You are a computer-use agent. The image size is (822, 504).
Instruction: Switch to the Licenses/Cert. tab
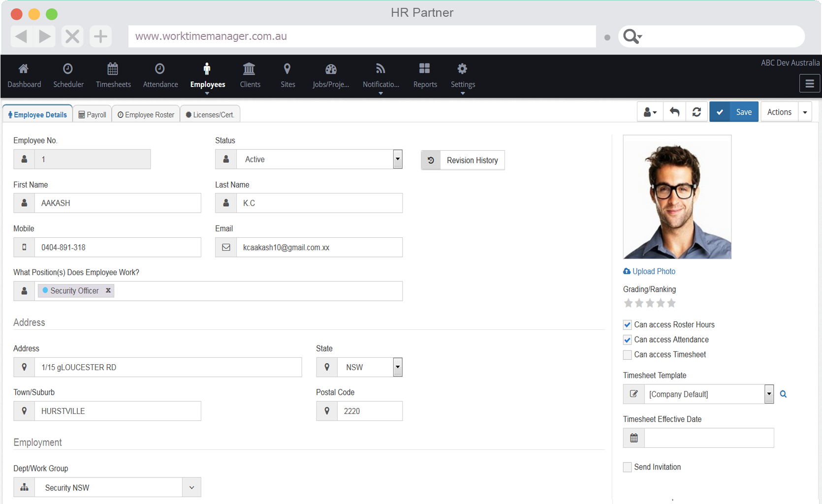click(x=210, y=114)
